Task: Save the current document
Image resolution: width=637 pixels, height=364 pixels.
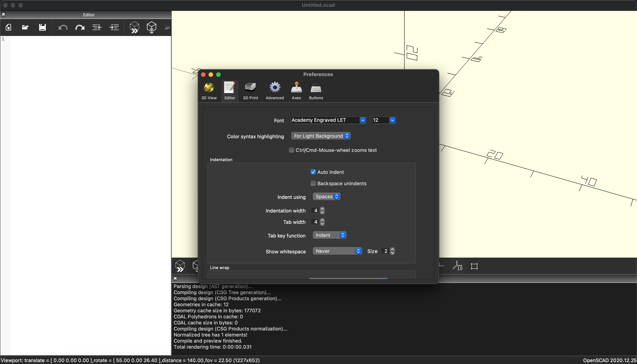Action: [42, 27]
